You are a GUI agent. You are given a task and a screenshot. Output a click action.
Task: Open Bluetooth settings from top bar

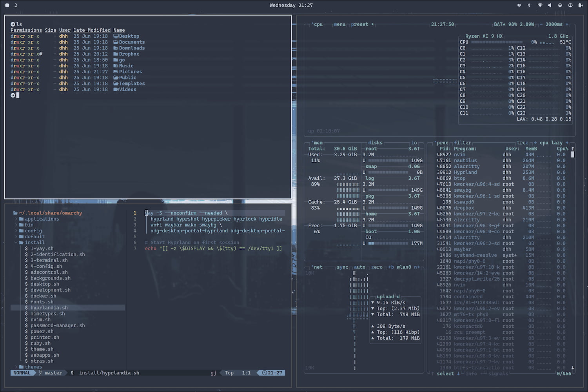(x=529, y=5)
